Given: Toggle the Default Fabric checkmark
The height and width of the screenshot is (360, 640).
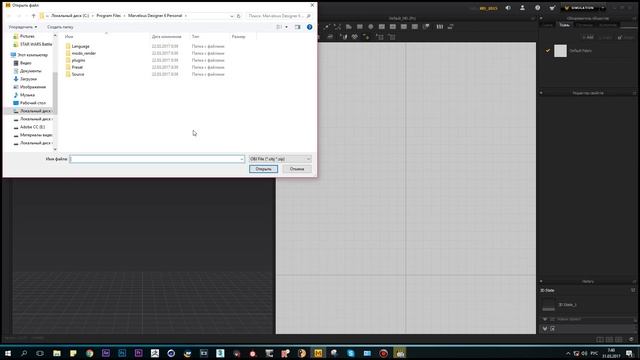Looking at the screenshot, I should click(548, 51).
